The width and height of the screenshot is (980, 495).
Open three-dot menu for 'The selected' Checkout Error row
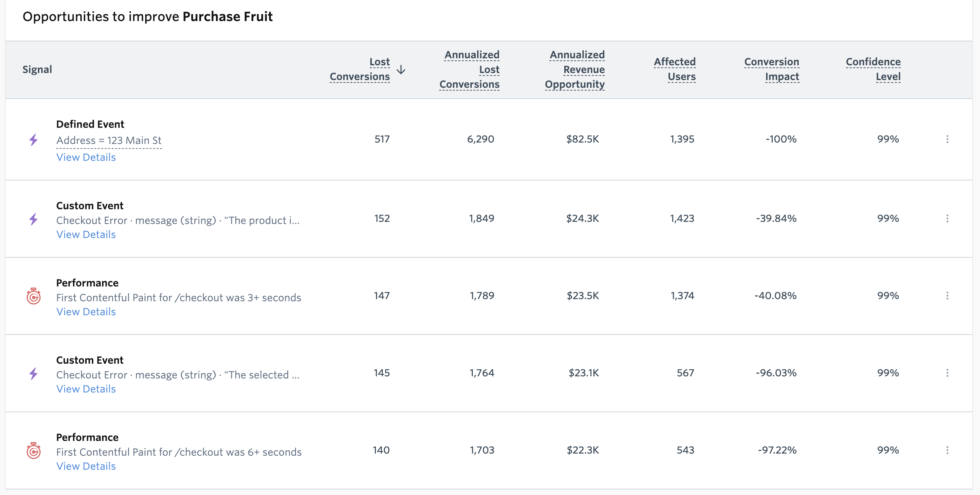(947, 373)
